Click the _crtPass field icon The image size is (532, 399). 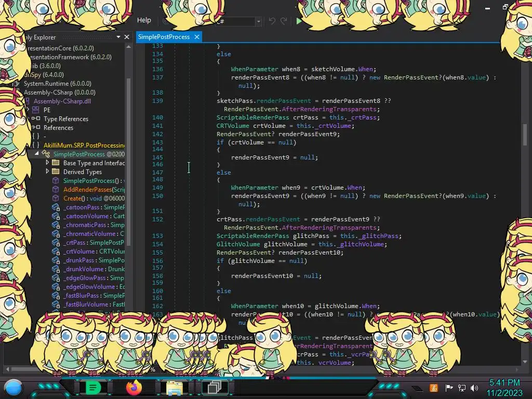(56, 242)
